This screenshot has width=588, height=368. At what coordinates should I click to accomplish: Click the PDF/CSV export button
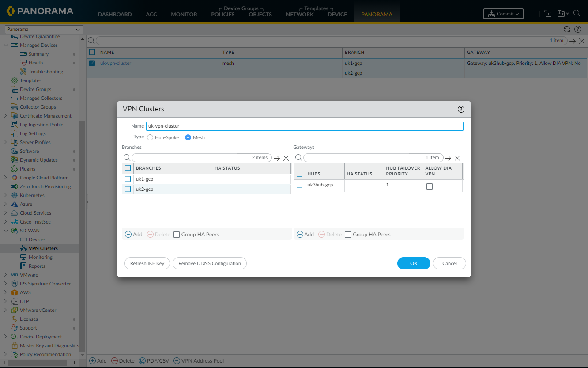point(155,361)
